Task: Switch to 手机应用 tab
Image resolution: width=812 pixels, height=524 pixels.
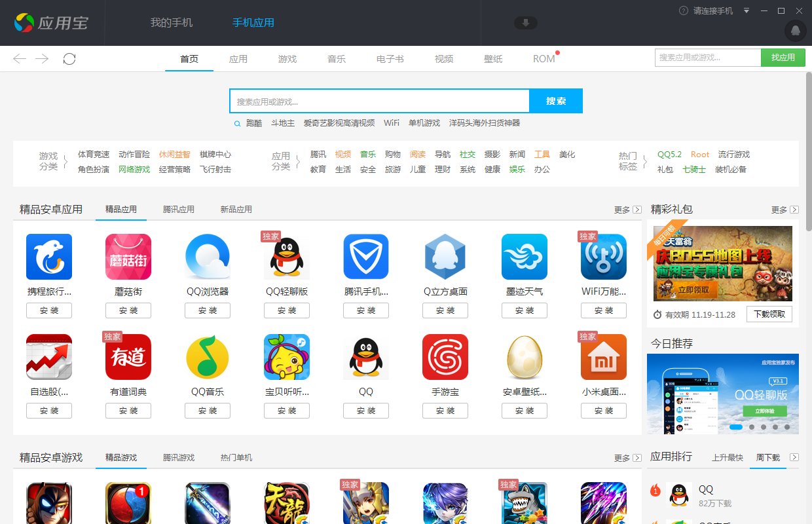Action: 253,23
